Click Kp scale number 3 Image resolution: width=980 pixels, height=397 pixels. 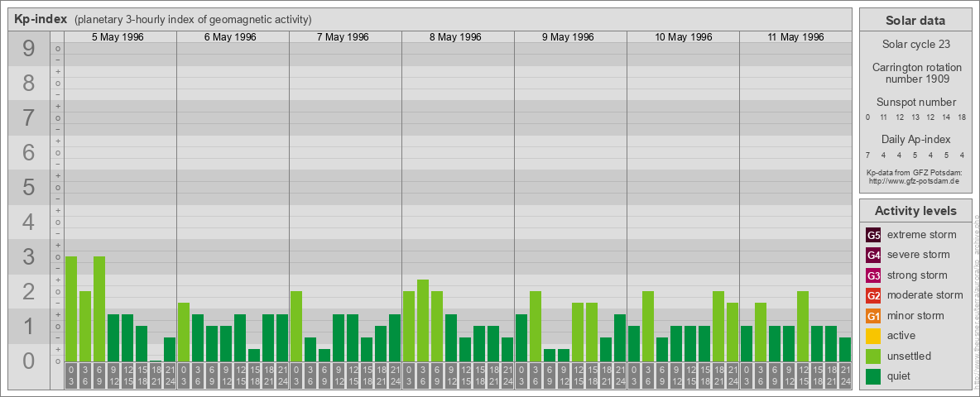(x=28, y=256)
